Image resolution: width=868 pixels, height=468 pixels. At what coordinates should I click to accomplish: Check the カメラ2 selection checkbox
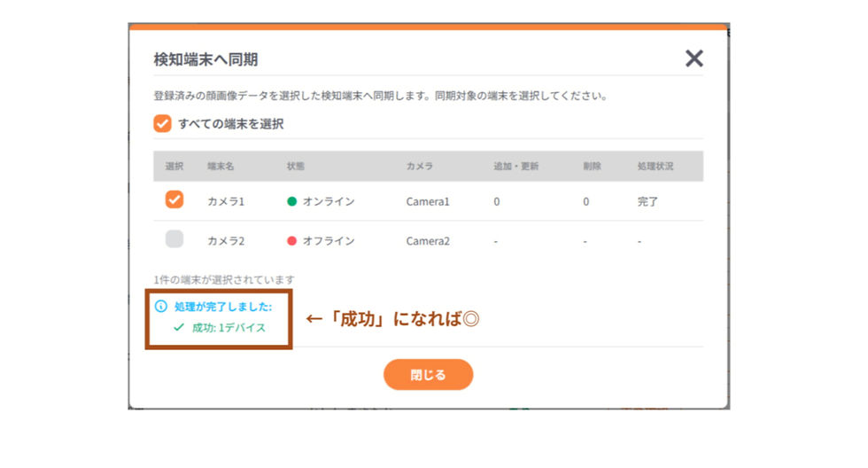tap(174, 239)
